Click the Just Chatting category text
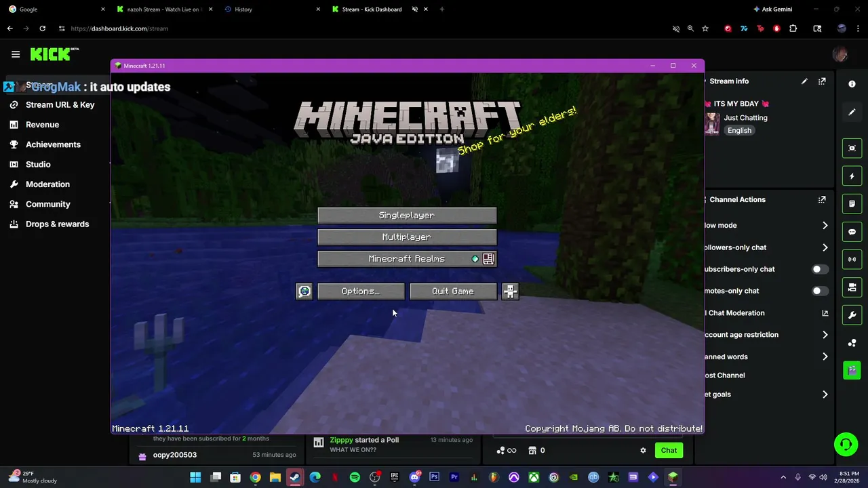Viewport: 868px width, 488px height. (x=745, y=118)
